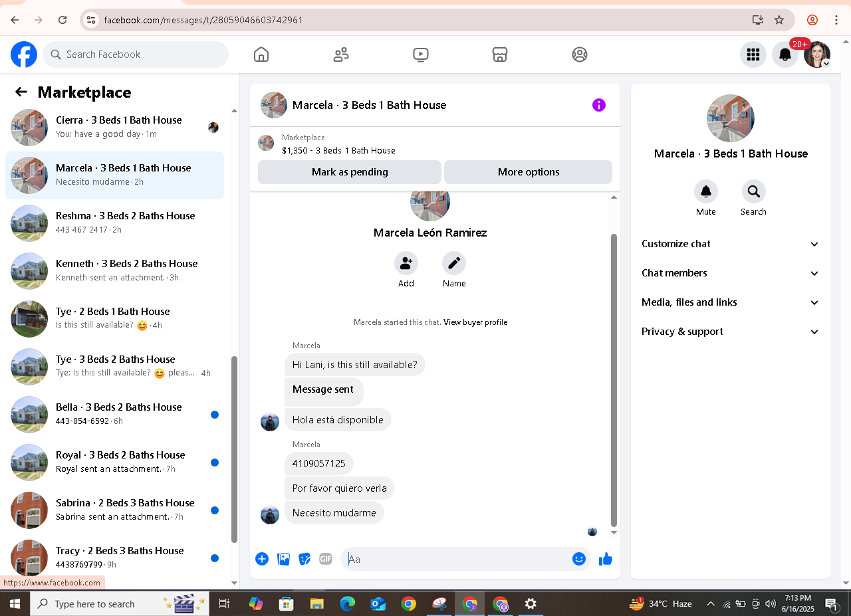Choose a GIF using the GIF icon
The height and width of the screenshot is (616, 851).
tap(326, 559)
